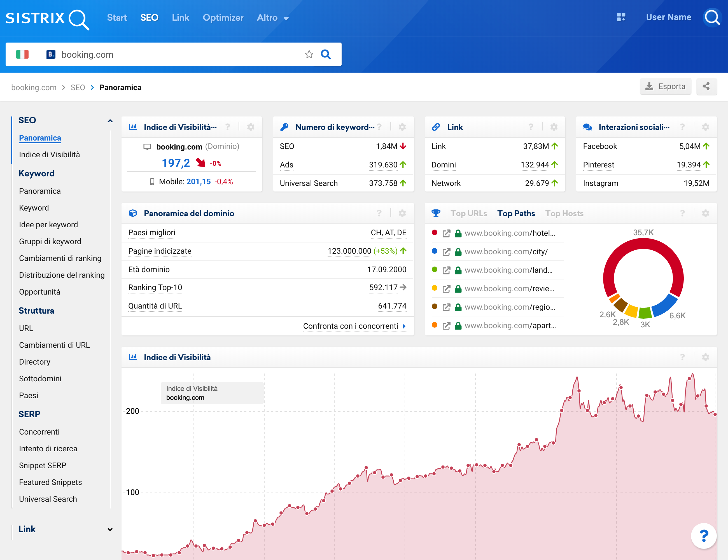Open external link icon for /land path
Viewport: 728px width, 560px height.
[446, 270]
